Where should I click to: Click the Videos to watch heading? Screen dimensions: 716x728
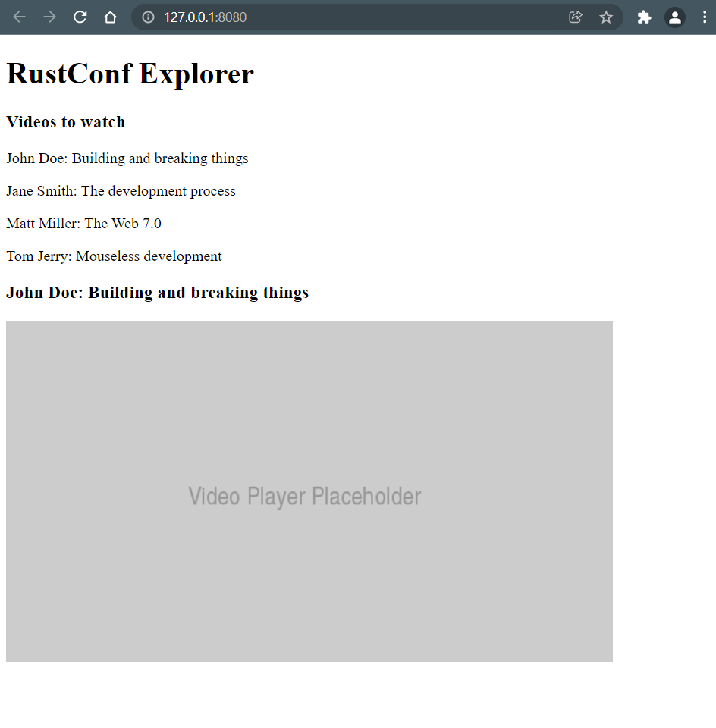pos(65,122)
